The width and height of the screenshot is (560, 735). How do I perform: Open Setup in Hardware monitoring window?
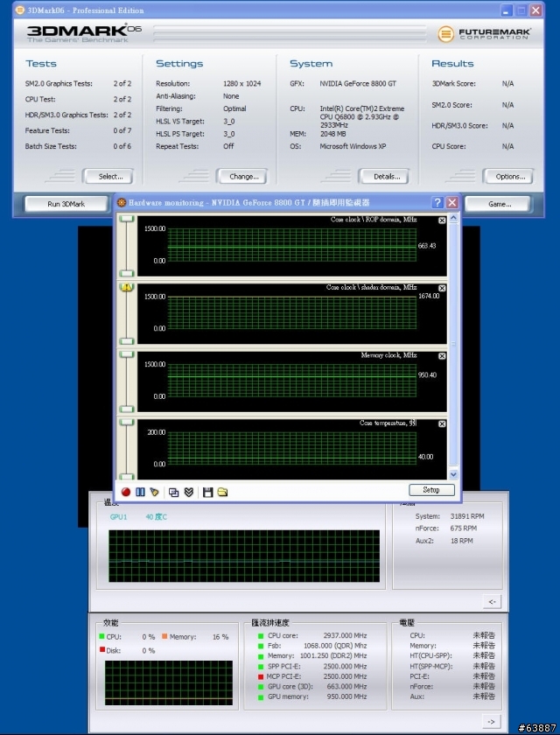click(431, 490)
